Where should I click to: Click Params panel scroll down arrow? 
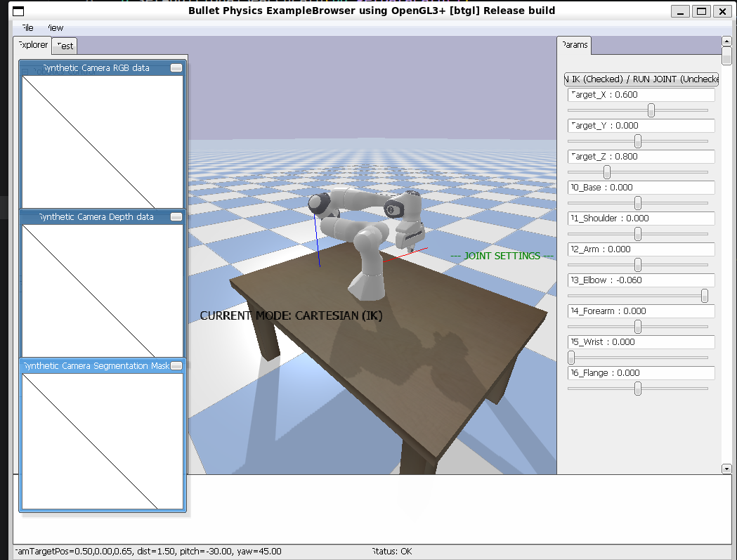point(726,469)
